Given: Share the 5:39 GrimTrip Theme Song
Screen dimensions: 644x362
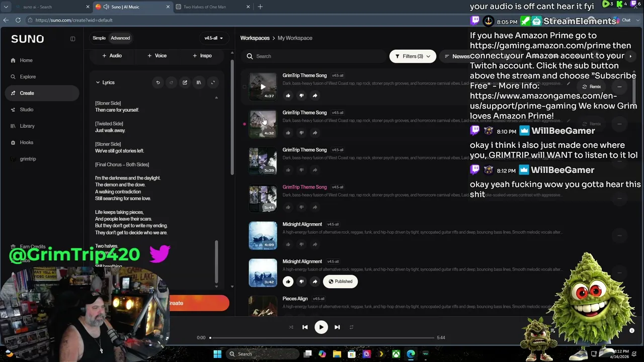Looking at the screenshot, I should click(x=315, y=170).
